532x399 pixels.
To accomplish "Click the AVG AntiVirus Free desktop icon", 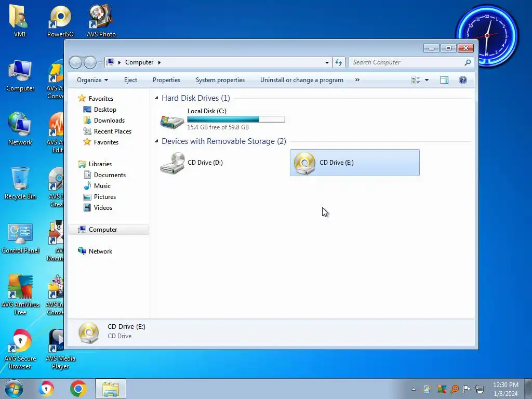I will [x=20, y=295].
